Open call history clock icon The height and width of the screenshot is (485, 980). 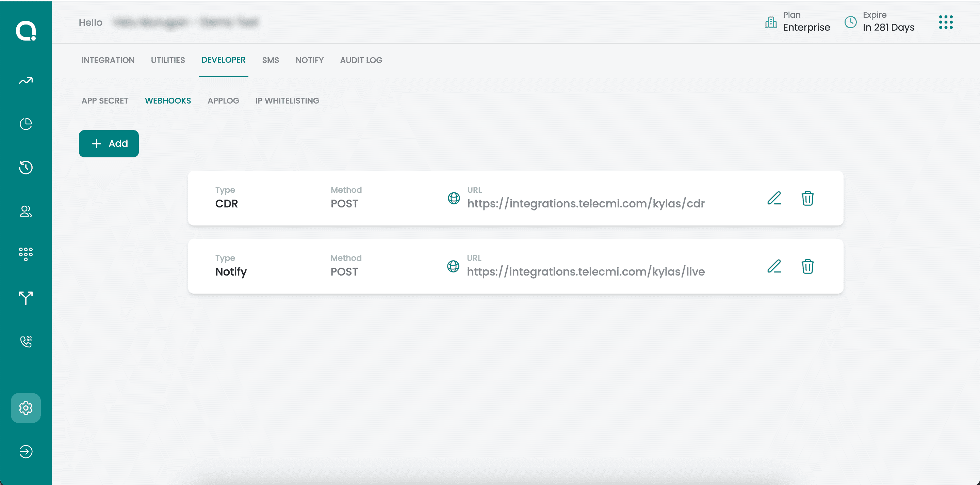(26, 168)
